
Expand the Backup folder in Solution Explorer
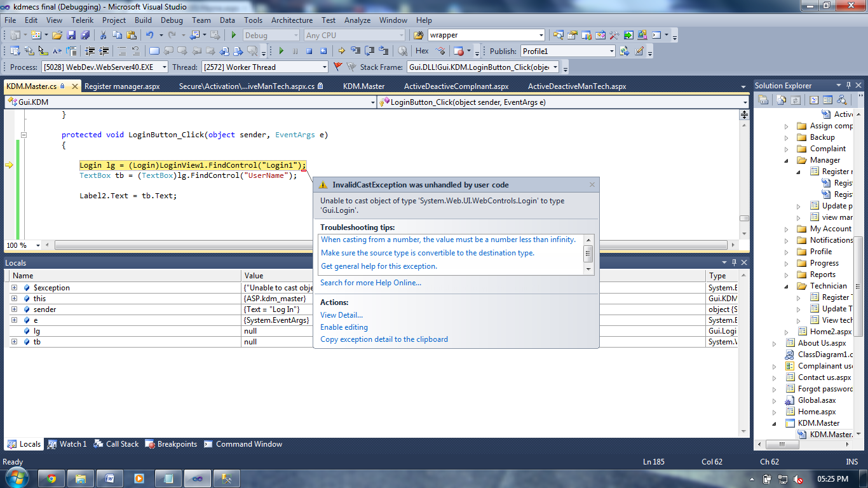(787, 137)
